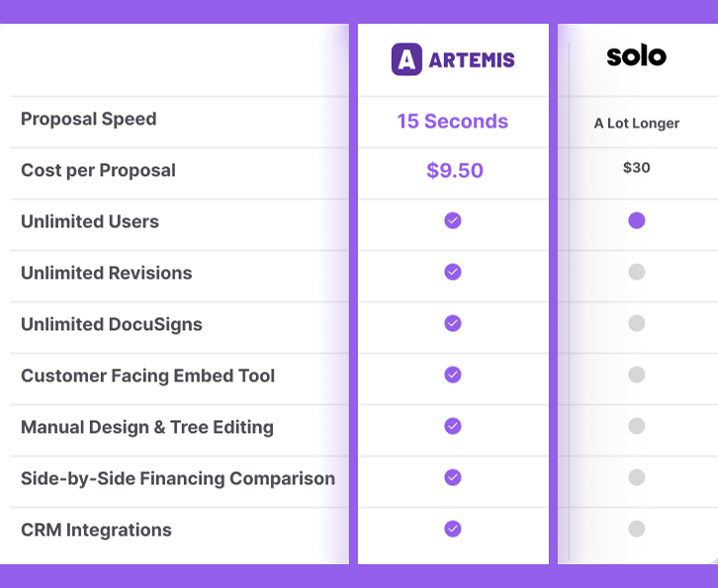This screenshot has height=588, width=718.
Task: Click solo's gray dot for Unlimited DocuSigns
Action: pyautogui.click(x=637, y=323)
